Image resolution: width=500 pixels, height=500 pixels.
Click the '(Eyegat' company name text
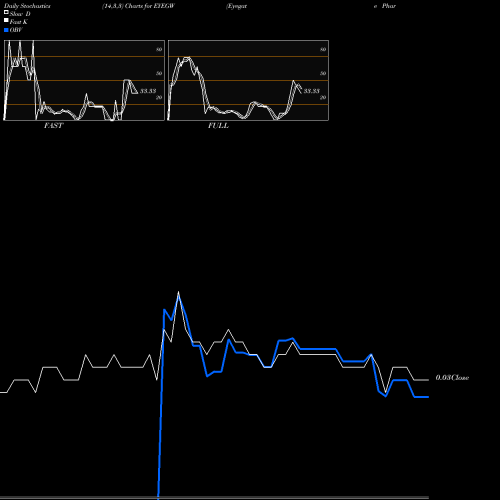pos(237,6)
